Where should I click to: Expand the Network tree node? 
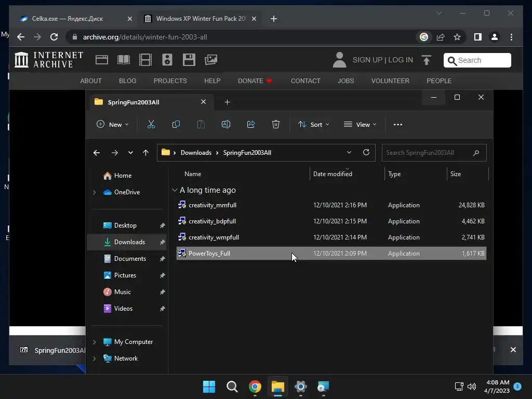[x=95, y=358]
